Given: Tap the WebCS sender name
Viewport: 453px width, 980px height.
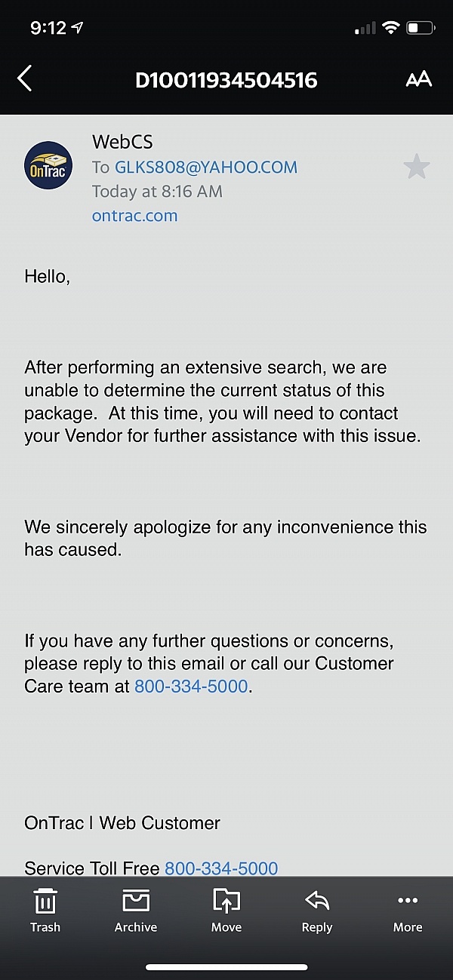Looking at the screenshot, I should [x=122, y=141].
